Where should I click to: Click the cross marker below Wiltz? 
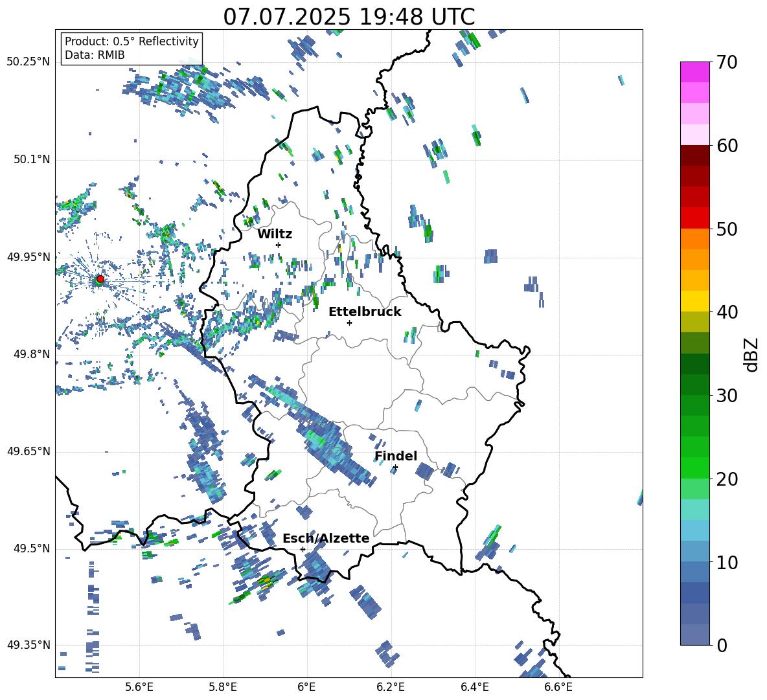coord(279,245)
